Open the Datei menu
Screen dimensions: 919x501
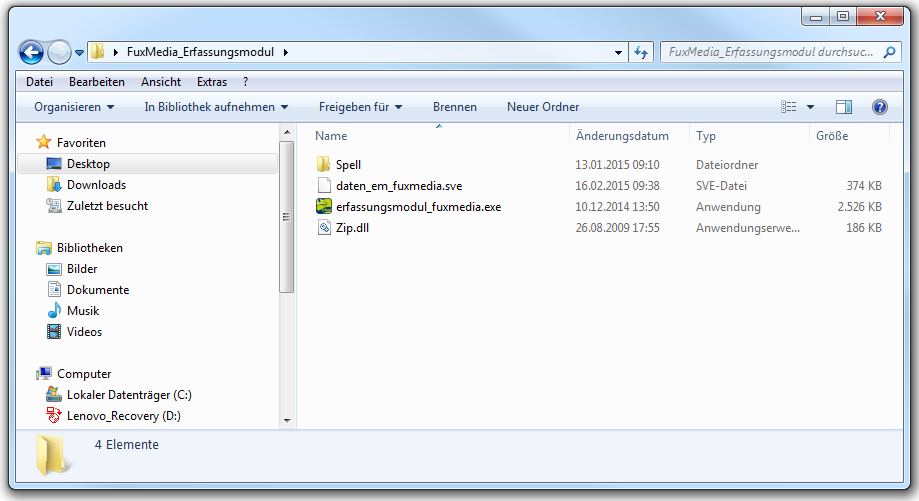pyautogui.click(x=39, y=82)
